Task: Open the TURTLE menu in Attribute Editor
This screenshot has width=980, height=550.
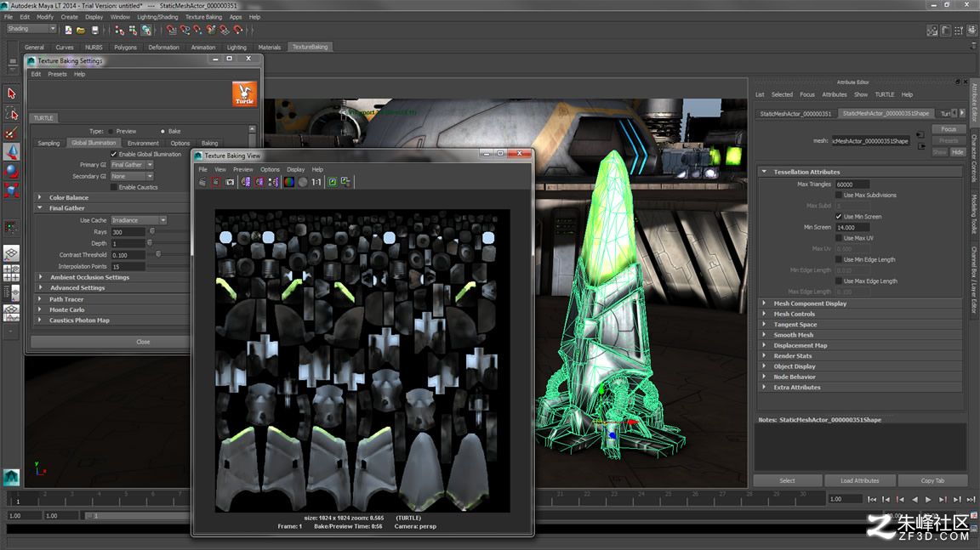Action: (x=885, y=95)
